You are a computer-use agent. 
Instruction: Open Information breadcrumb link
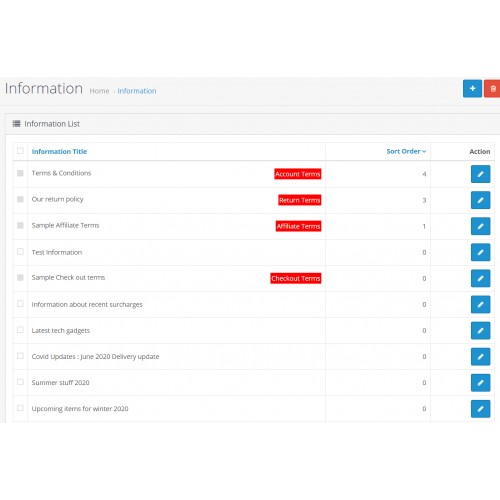(137, 91)
